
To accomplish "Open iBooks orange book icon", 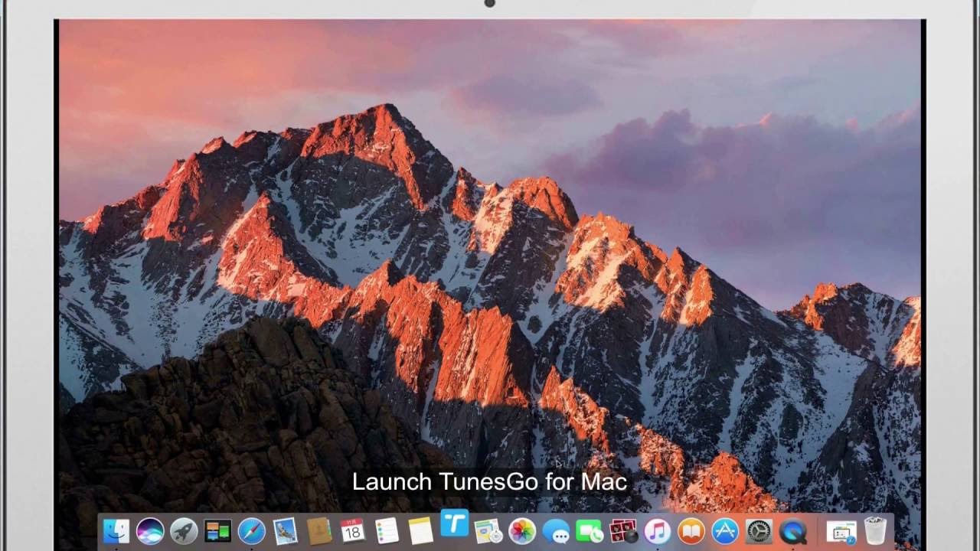I will [x=691, y=530].
